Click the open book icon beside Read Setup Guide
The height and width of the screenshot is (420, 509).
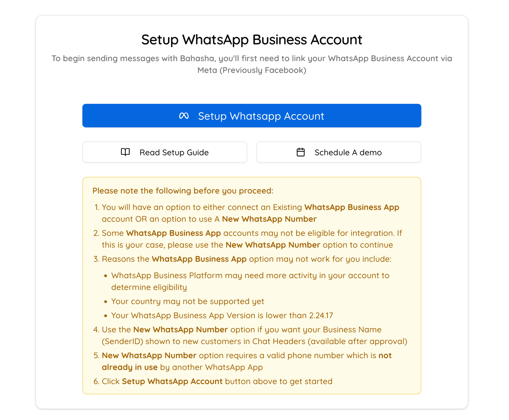point(125,152)
